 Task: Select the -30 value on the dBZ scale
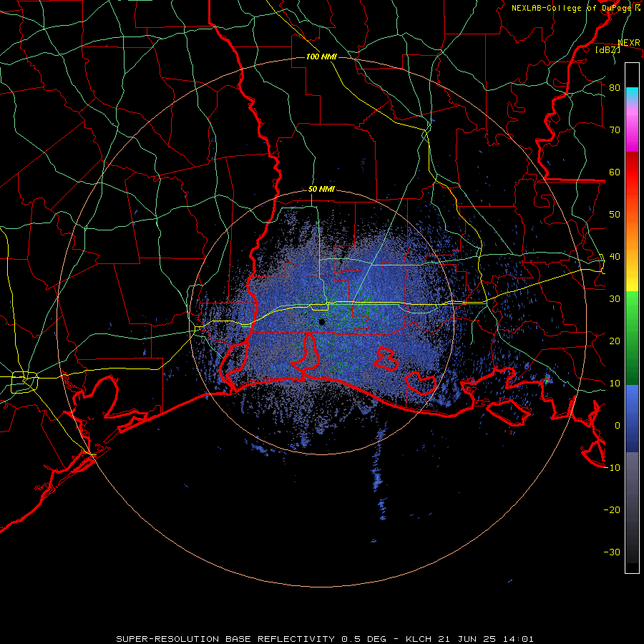612,552
